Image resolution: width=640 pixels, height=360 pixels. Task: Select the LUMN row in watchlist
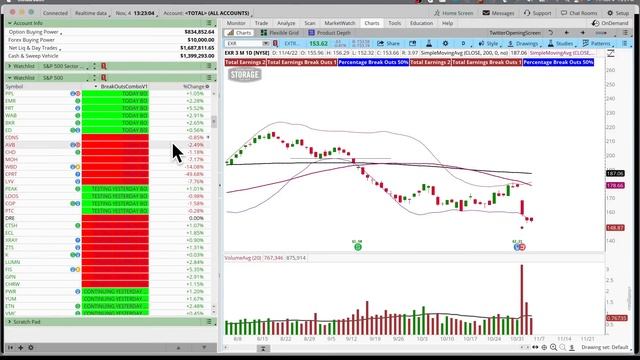(108, 262)
